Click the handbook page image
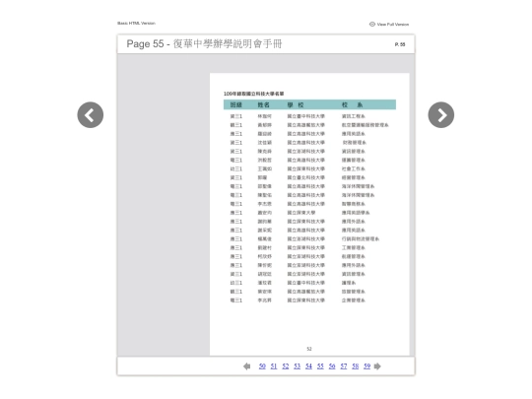This screenshot has height=399, width=532. pos(309,214)
